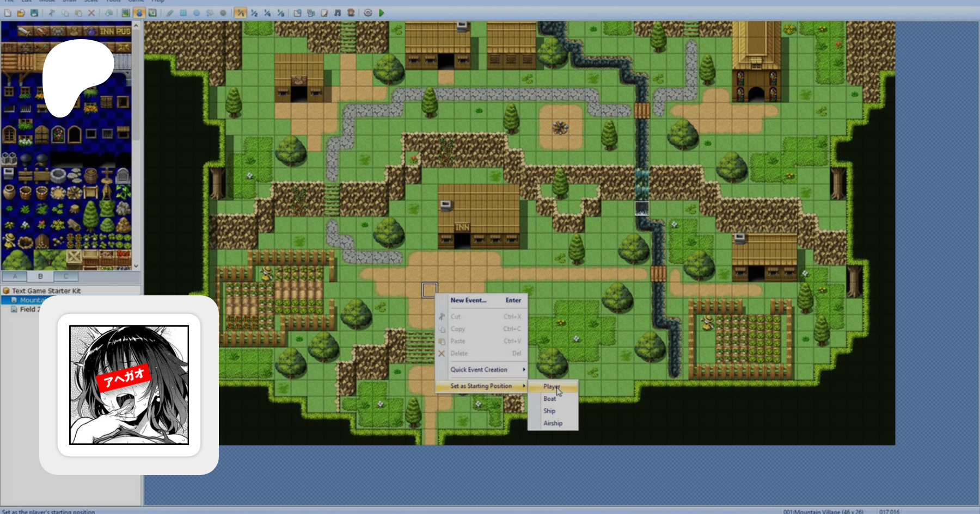Choose Player as the starting position
Image resolution: width=980 pixels, height=514 pixels.
[552, 387]
